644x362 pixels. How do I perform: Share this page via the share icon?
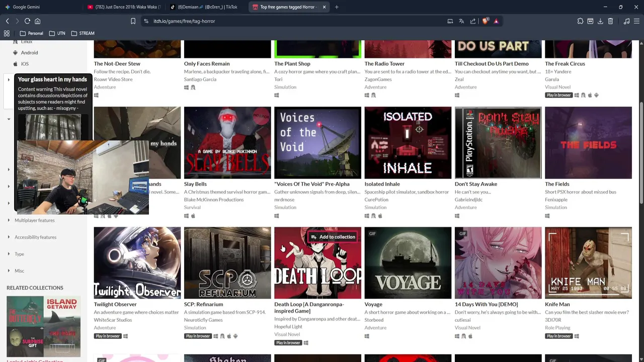pyautogui.click(x=473, y=21)
